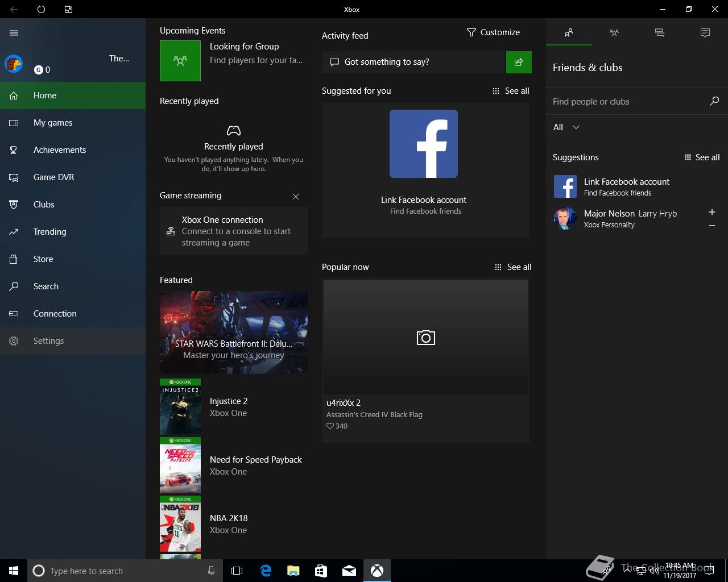728x582 pixels.
Task: Add Major Nelson as friend plus
Action: click(x=712, y=212)
